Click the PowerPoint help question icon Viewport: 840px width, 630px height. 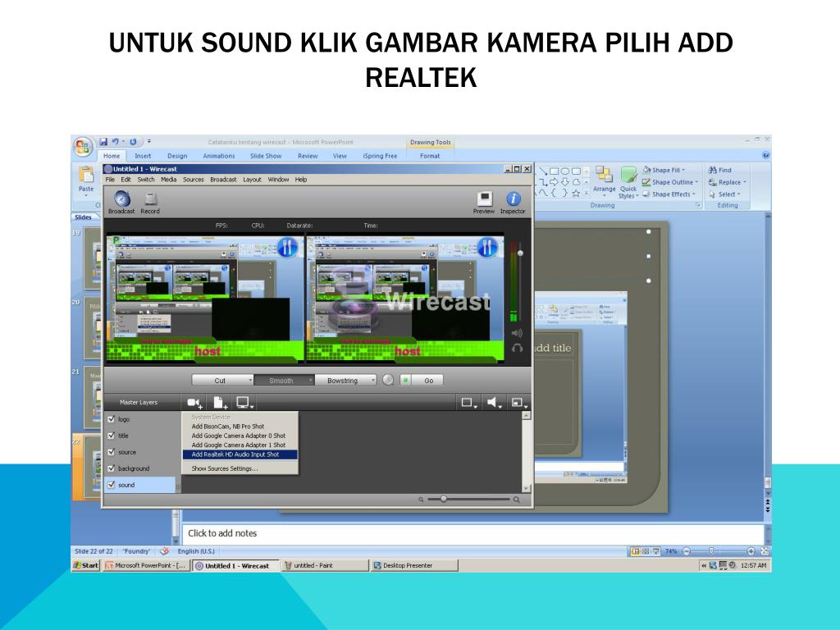(766, 155)
